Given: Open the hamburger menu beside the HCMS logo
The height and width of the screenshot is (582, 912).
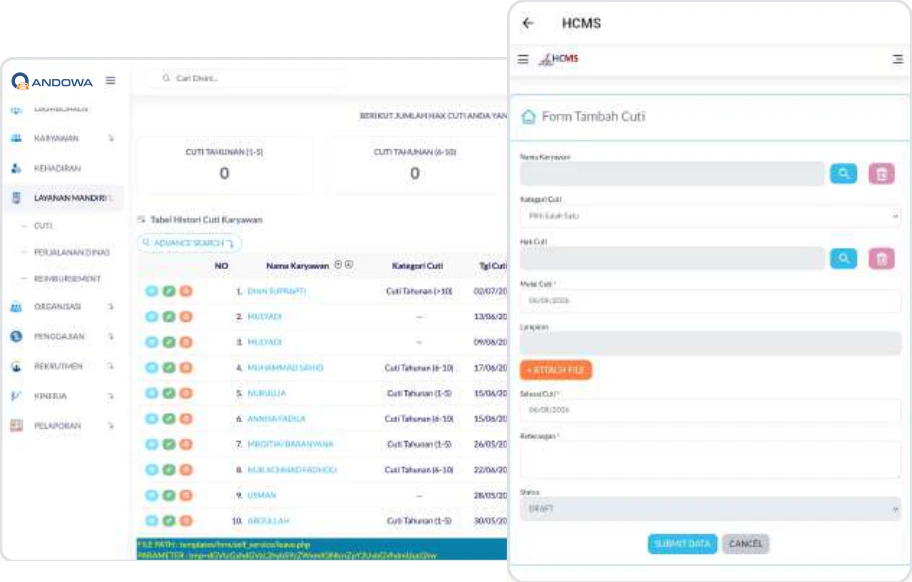Looking at the screenshot, I should pos(523,59).
